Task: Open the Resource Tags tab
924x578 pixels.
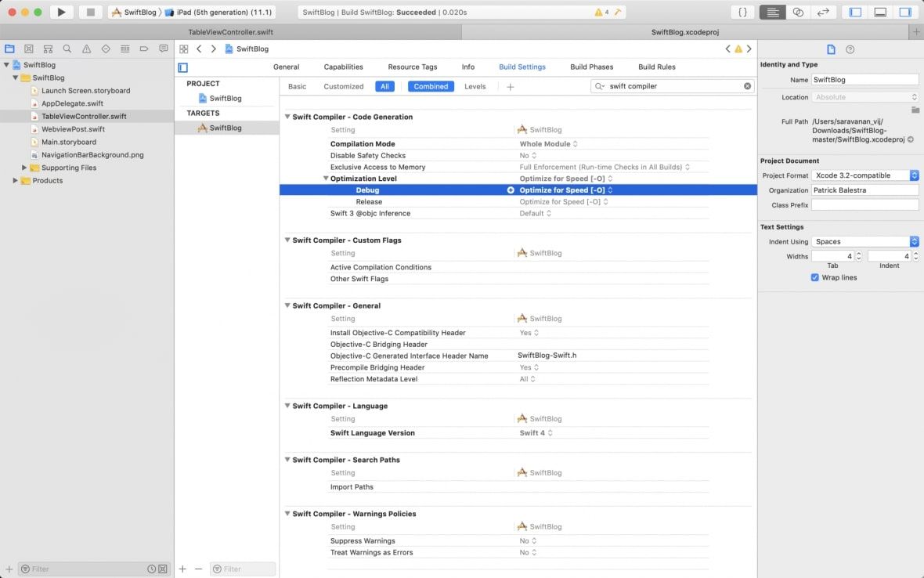Action: pyautogui.click(x=413, y=67)
